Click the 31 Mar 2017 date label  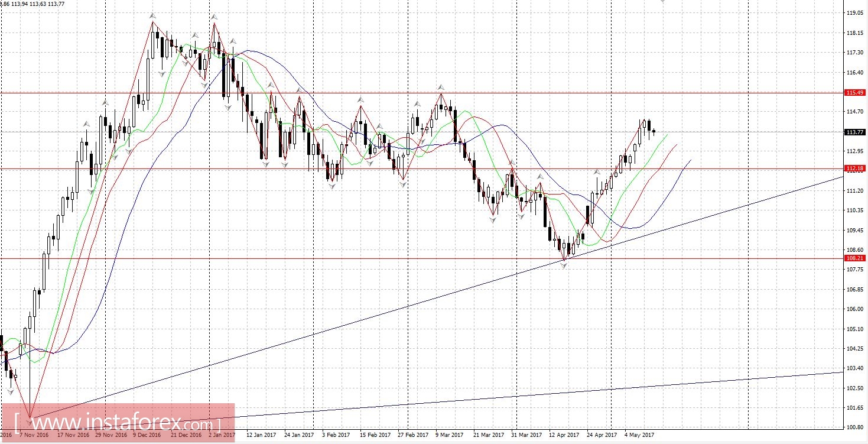click(526, 435)
